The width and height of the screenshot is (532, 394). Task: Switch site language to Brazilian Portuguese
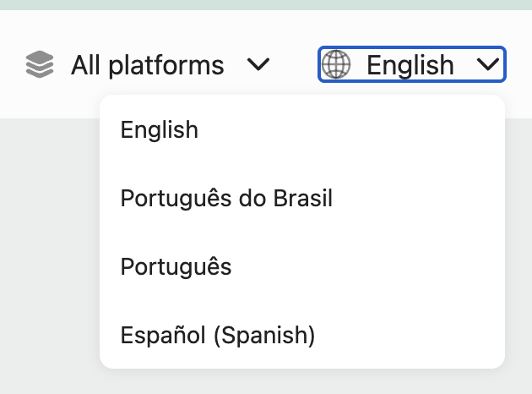(302, 198)
